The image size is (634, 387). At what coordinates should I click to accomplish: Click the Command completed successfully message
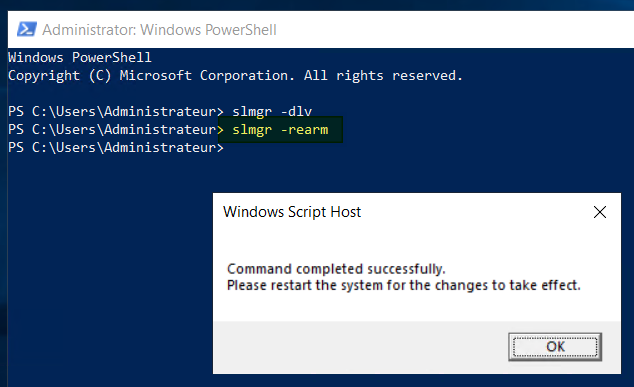(x=336, y=269)
